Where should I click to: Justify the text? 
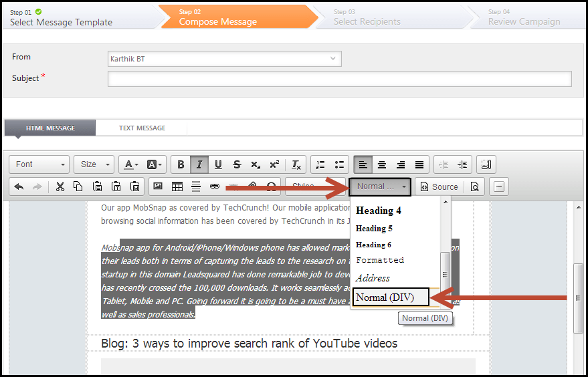419,164
